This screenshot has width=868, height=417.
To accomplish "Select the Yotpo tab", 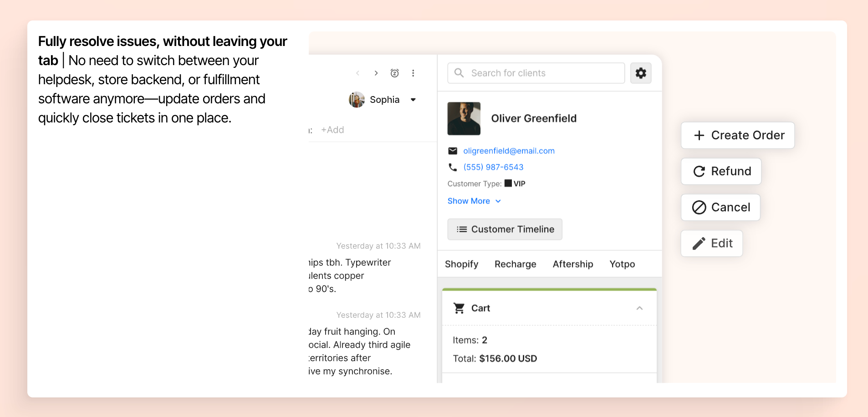I will [622, 264].
